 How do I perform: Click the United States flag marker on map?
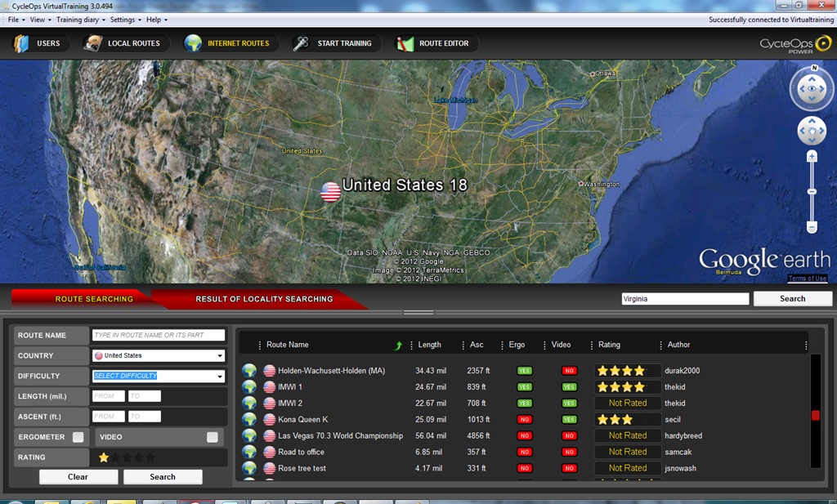(x=330, y=191)
